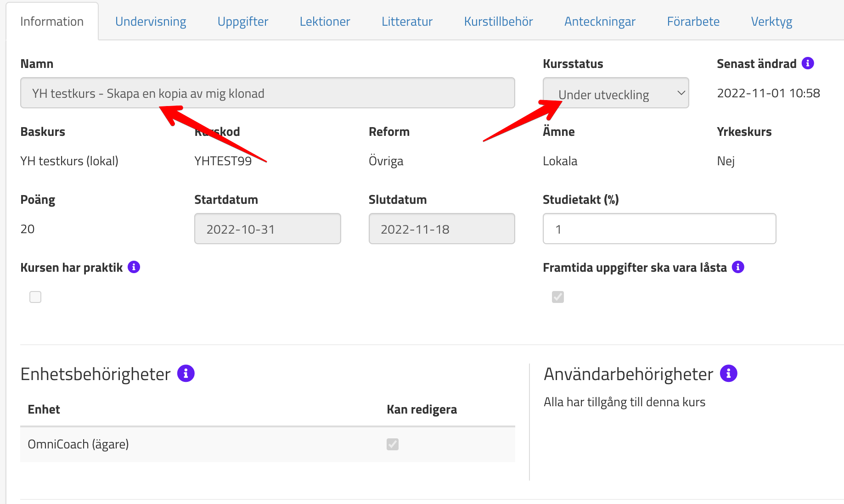This screenshot has width=844, height=504.
Task: Go to the Lektioner tab
Action: point(325,22)
